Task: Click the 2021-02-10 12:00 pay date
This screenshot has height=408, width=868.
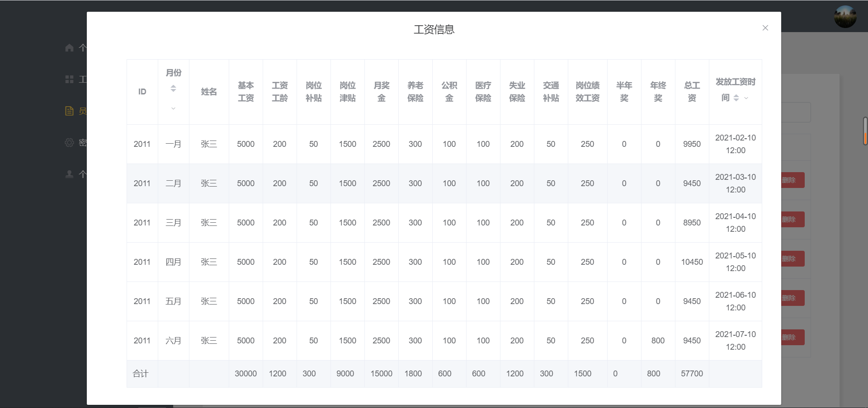Action: (x=736, y=144)
